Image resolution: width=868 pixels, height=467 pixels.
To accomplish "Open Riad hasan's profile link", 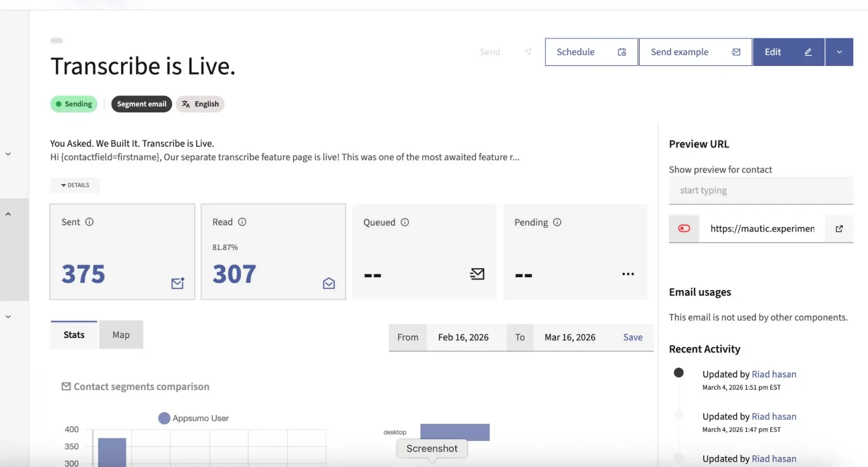I will pyautogui.click(x=774, y=374).
